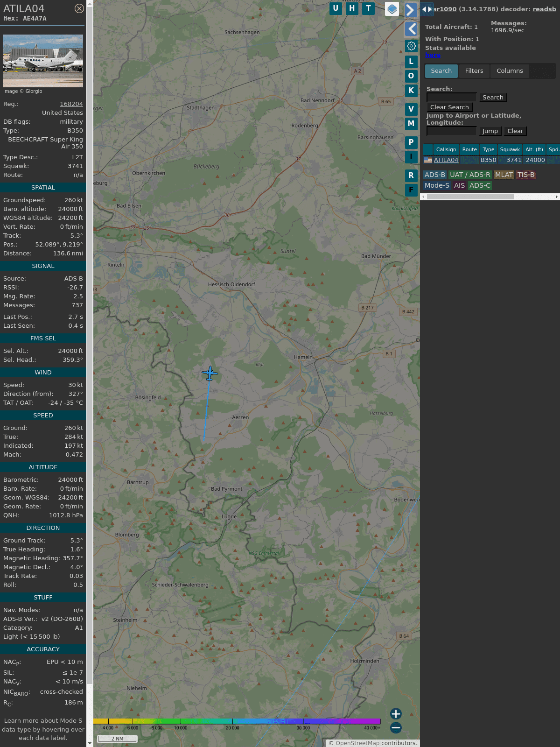Toggle the K map button
This screenshot has height=747, width=560.
pyautogui.click(x=411, y=91)
